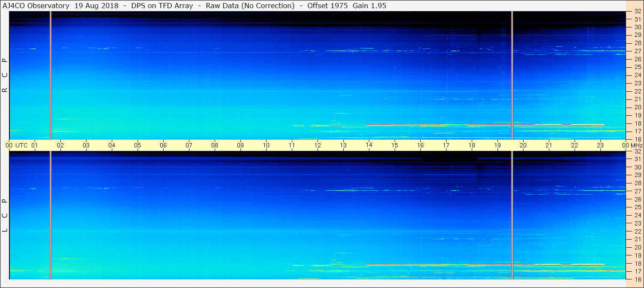Click the 'MHz' label on time axis

(x=636, y=145)
